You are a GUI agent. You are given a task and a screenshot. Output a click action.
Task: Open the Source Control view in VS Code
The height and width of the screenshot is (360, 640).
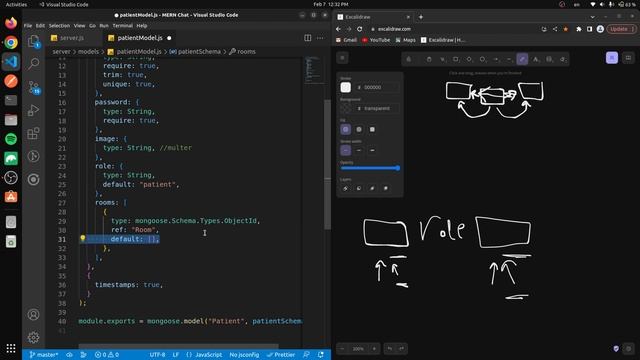point(33,87)
